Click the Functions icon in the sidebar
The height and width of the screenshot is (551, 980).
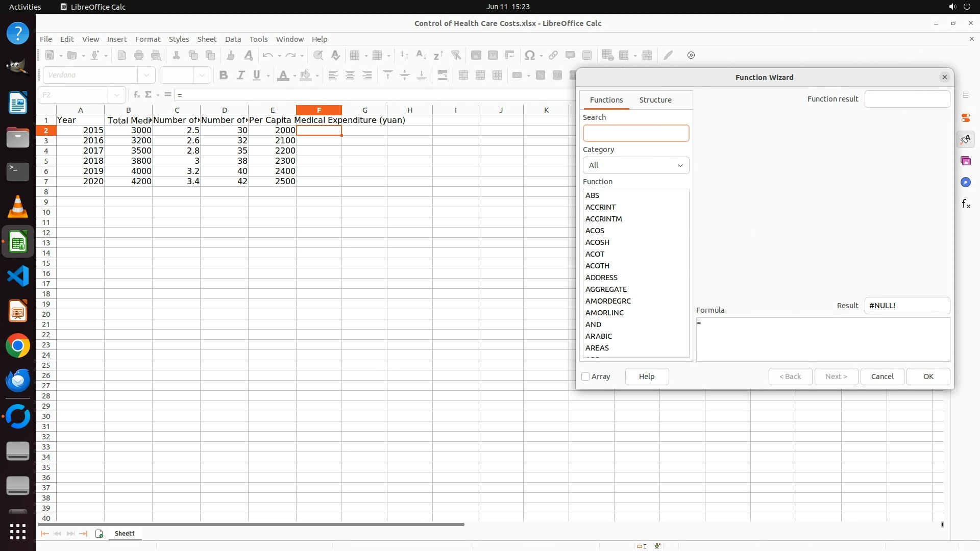point(966,204)
